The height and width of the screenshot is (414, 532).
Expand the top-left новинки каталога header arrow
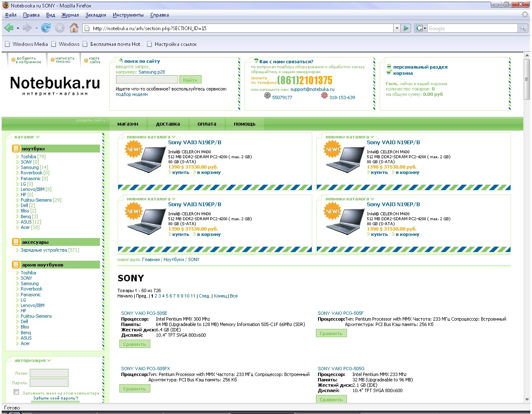point(174,137)
